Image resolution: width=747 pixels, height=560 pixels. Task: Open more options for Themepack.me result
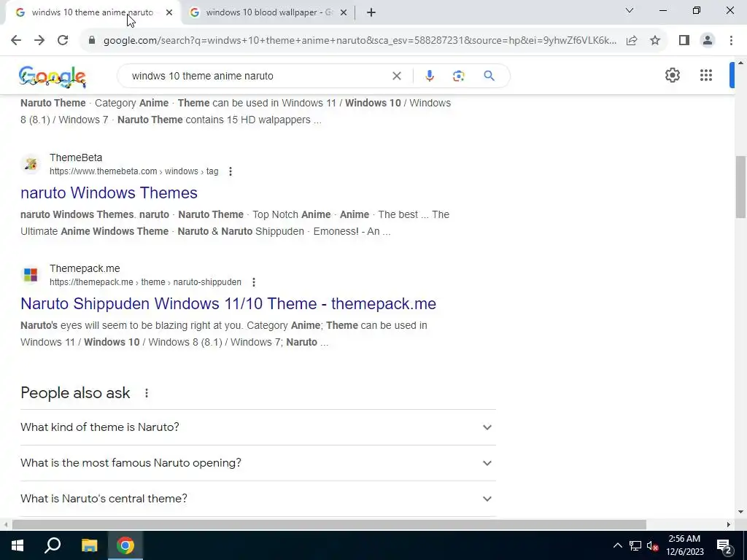[x=254, y=282]
